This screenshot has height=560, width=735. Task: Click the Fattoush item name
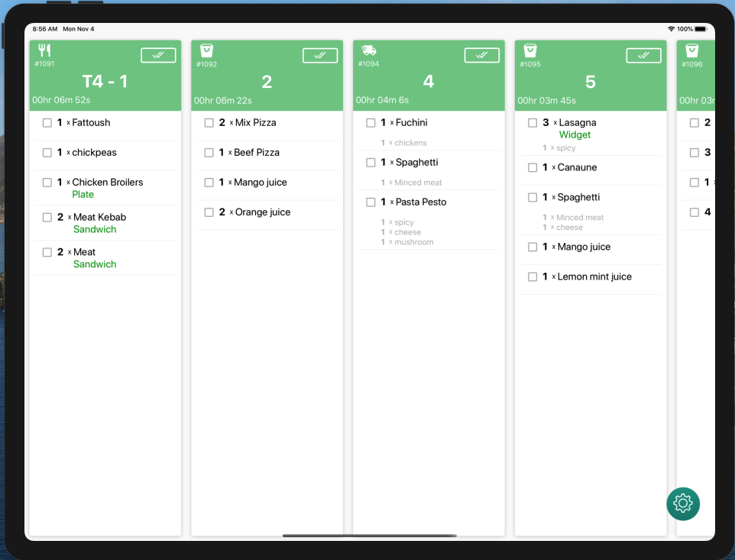coord(91,122)
